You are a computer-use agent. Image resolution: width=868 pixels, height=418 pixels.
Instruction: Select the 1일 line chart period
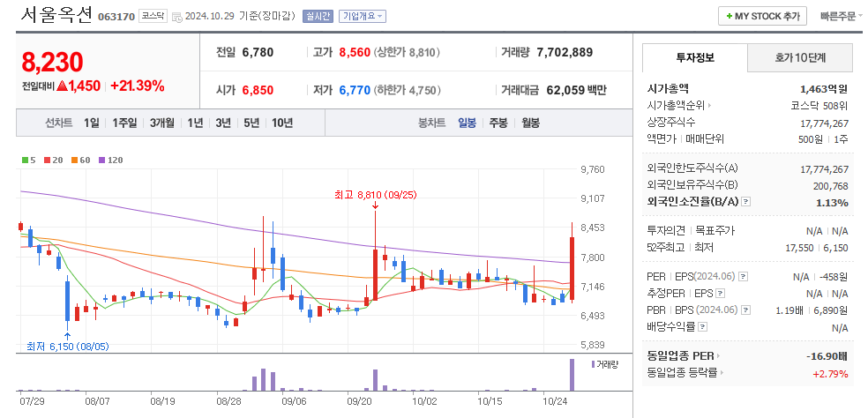pos(92,123)
